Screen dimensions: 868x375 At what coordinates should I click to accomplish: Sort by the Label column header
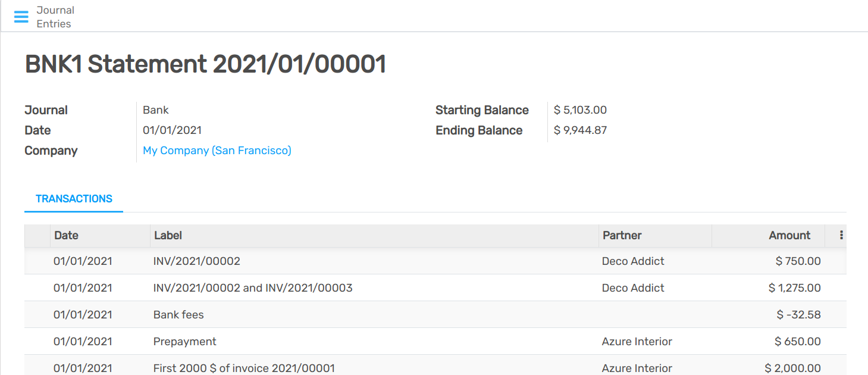pyautogui.click(x=168, y=235)
